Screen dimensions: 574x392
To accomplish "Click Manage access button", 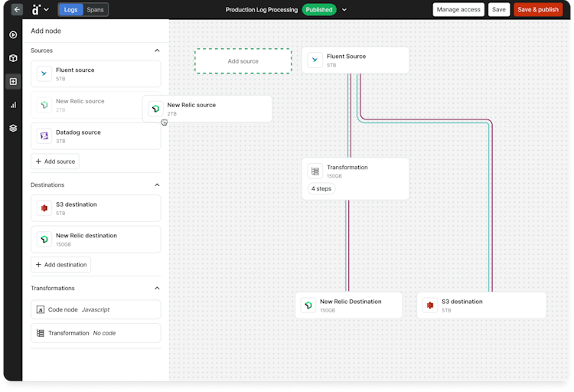I will tap(458, 9).
